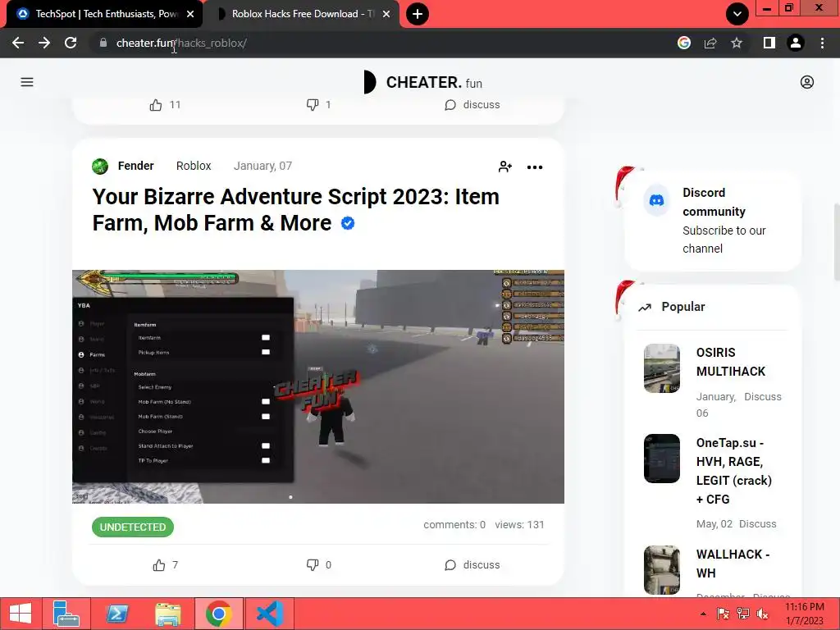Open File Explorer from taskbar
Viewport: 840px width, 630px height.
(x=167, y=614)
